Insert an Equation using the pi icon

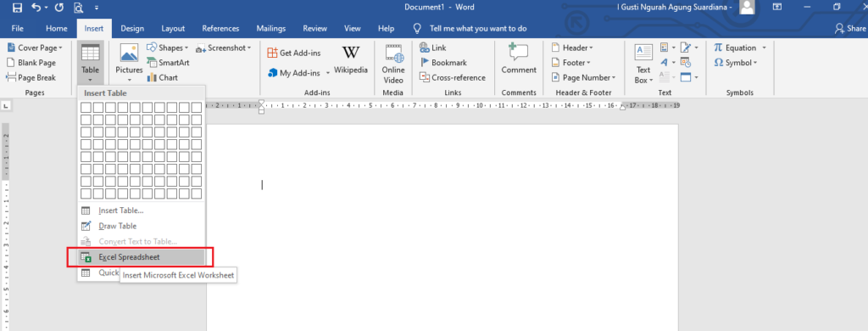point(719,48)
